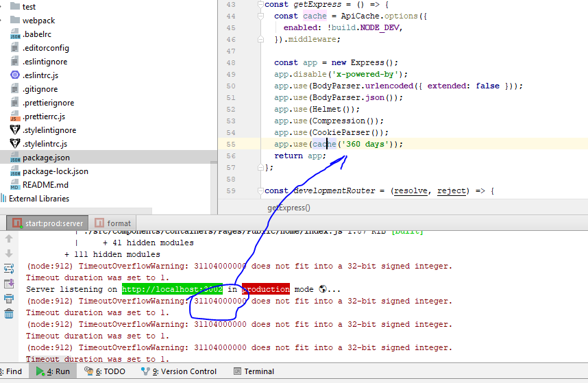Click the README.md markdown icon
Image resolution: width=588 pixels, height=383 pixels.
[x=15, y=185]
